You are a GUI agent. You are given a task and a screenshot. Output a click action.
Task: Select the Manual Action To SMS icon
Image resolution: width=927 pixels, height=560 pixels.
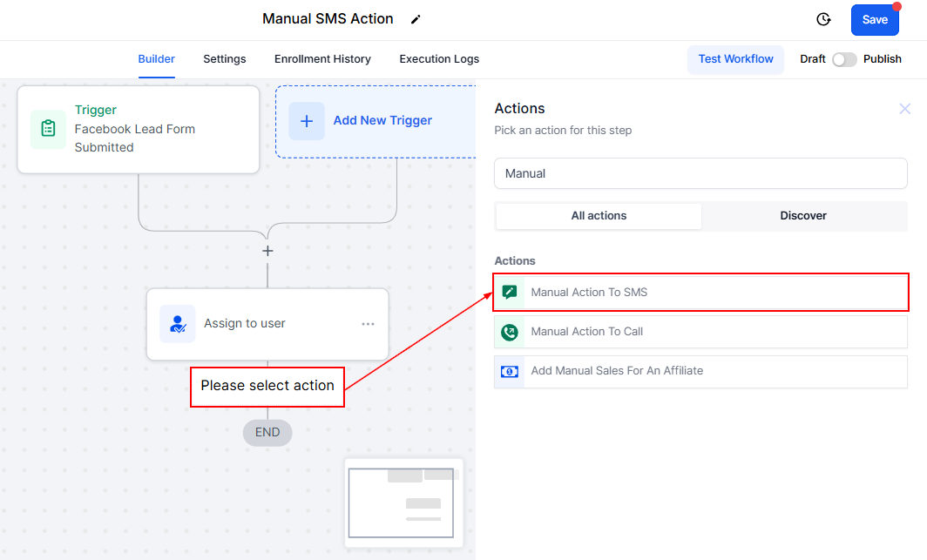pos(510,293)
